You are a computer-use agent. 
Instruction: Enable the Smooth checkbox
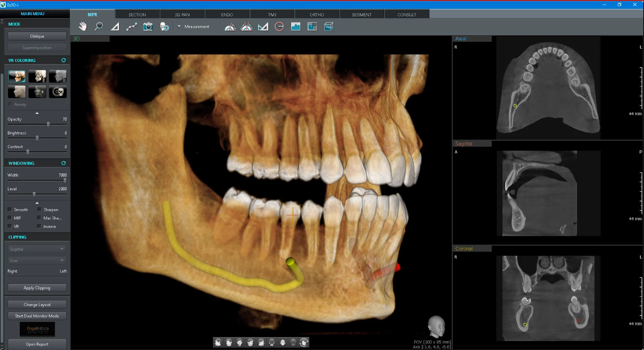10,209
